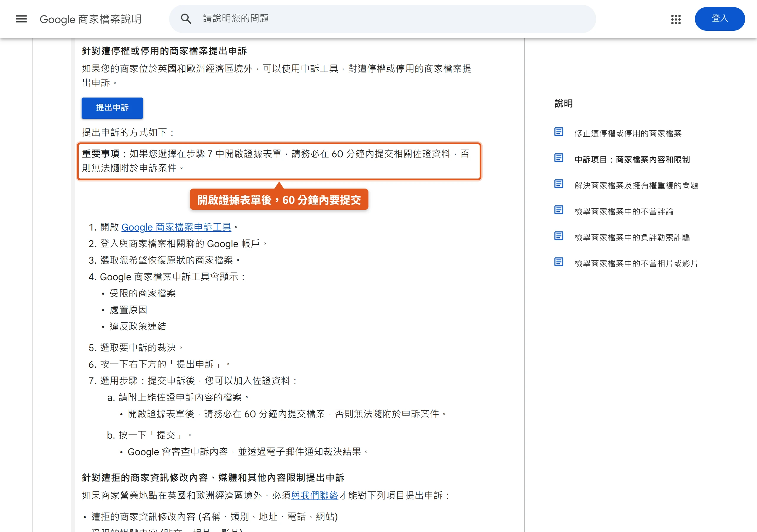
Task: Open 檢舉商家檔案中的不當相片或影片 article
Action: pyautogui.click(x=636, y=263)
